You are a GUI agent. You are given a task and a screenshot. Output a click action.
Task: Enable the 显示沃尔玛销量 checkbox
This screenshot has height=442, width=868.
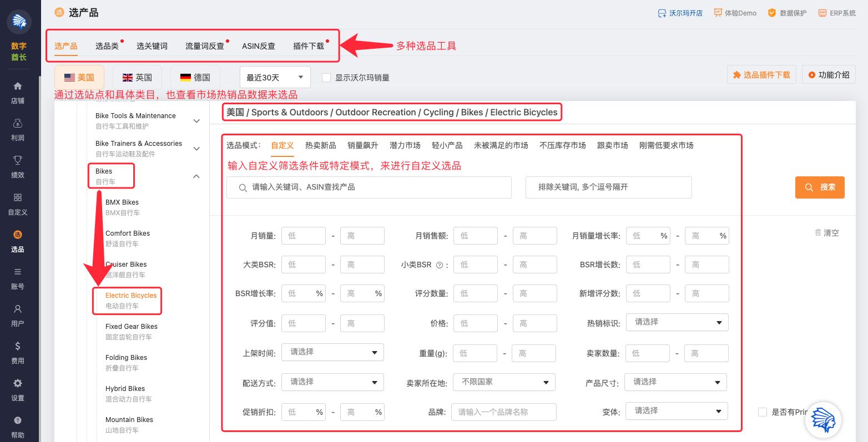point(326,78)
